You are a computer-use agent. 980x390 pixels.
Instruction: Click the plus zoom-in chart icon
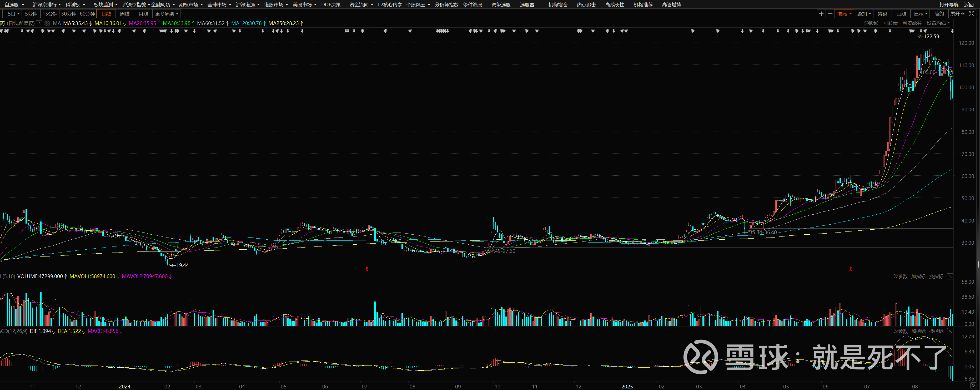pyautogui.click(x=821, y=14)
